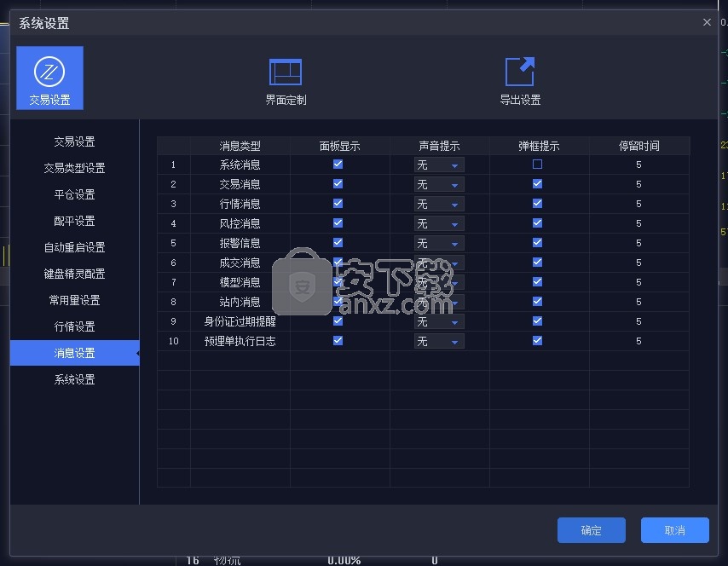Uncheck 面板显示 for 风控消息

(338, 222)
